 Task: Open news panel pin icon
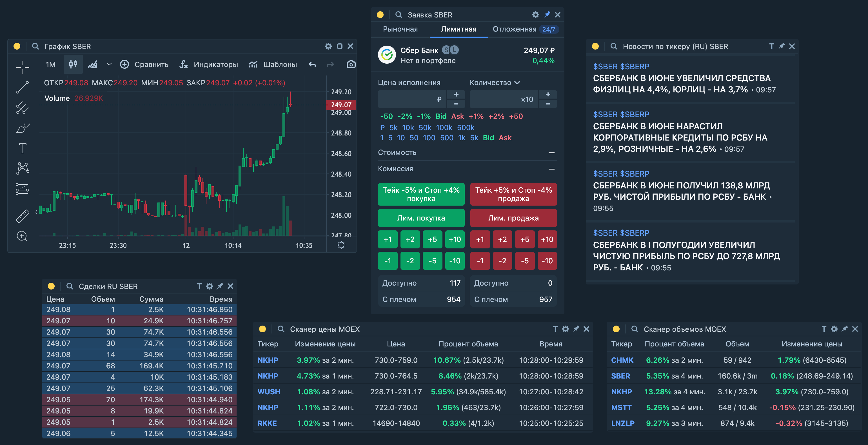coord(782,46)
